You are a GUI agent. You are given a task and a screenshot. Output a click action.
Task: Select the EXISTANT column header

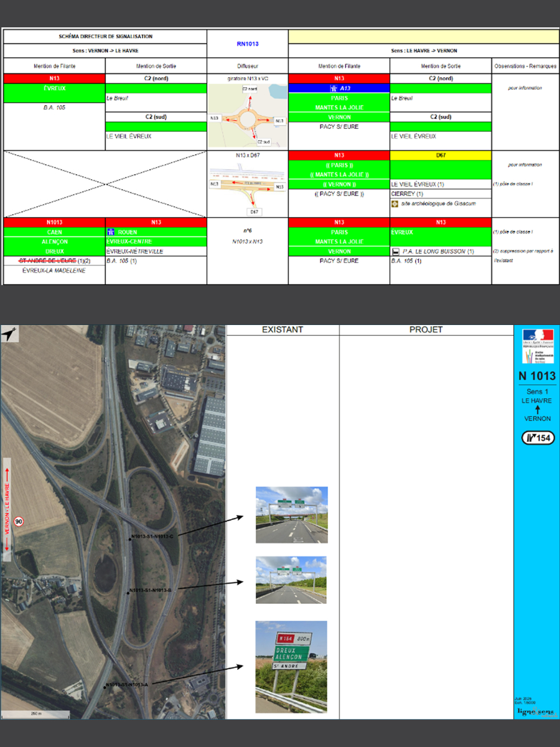pyautogui.click(x=282, y=329)
